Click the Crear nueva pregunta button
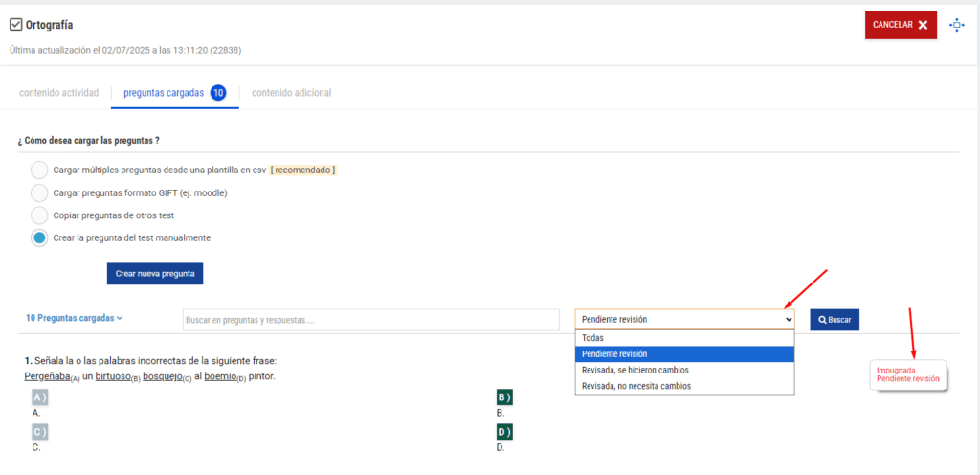 (154, 274)
